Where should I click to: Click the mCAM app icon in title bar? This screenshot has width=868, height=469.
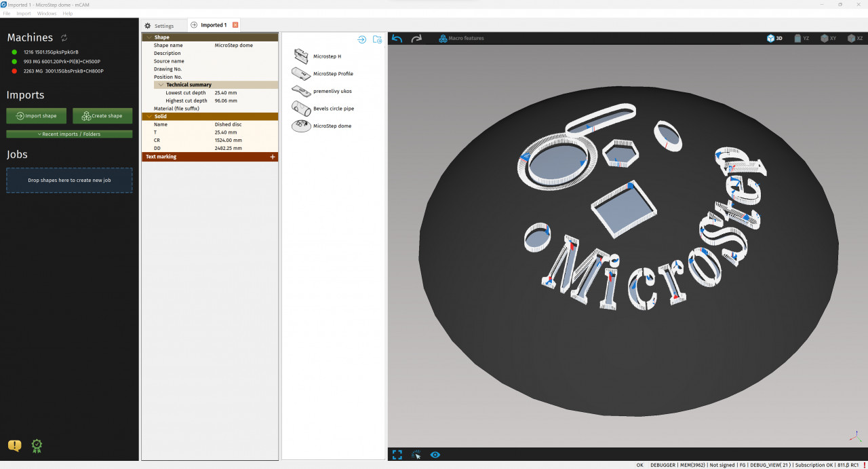(x=4, y=4)
